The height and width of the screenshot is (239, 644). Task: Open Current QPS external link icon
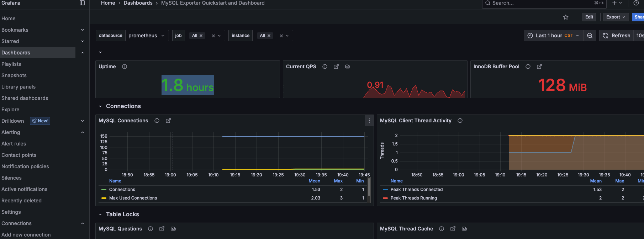point(336,67)
